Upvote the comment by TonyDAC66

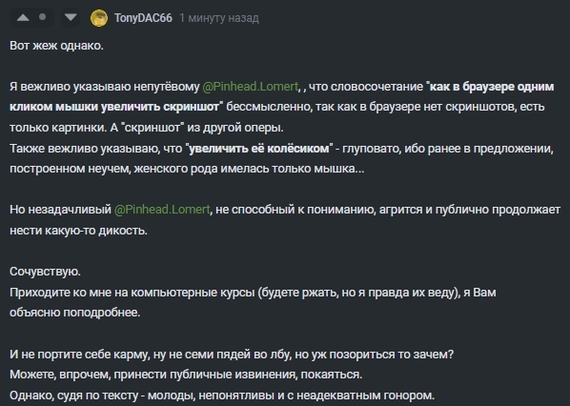pyautogui.click(x=23, y=18)
